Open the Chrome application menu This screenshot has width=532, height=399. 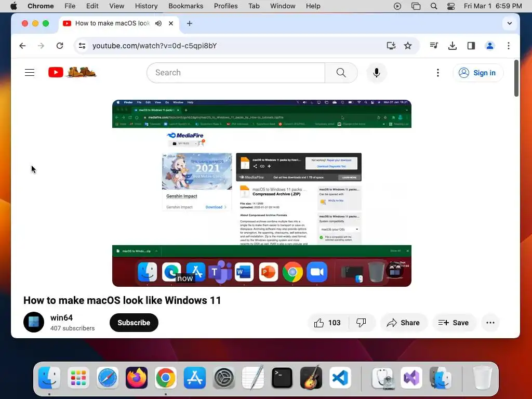(41, 6)
